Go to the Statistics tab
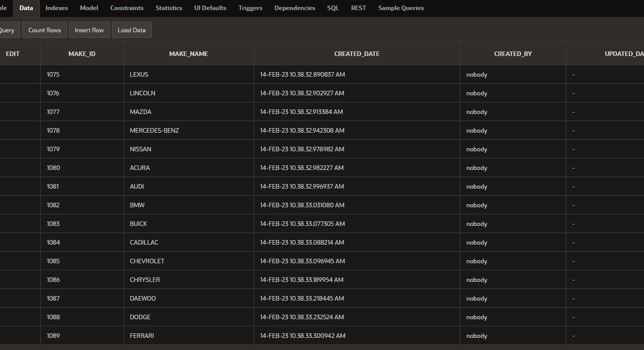644x350 pixels. tap(169, 8)
